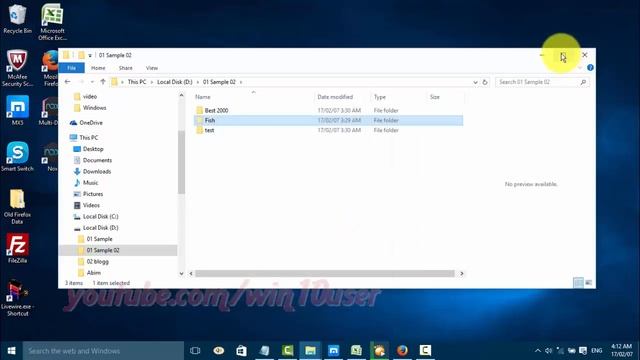Open FileZilla desktop icon

[x=17, y=248]
